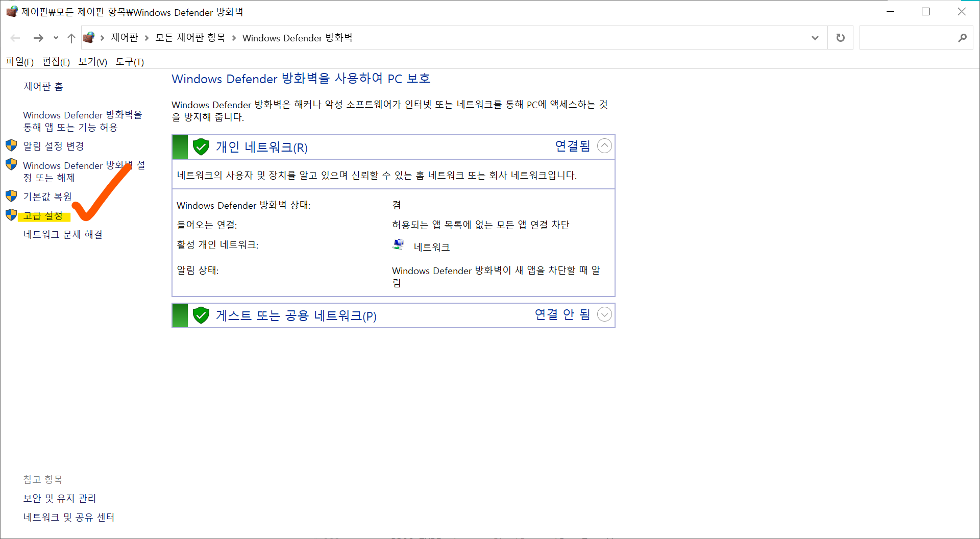Click the 모든 제어판 항목 breadcrumb
Viewport: 980px width, 539px height.
coord(190,38)
